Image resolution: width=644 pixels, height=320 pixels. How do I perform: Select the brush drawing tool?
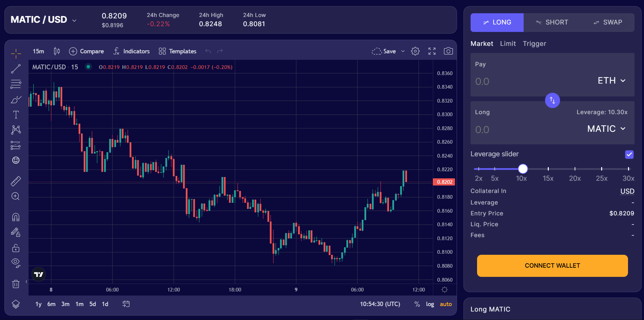tap(16, 100)
